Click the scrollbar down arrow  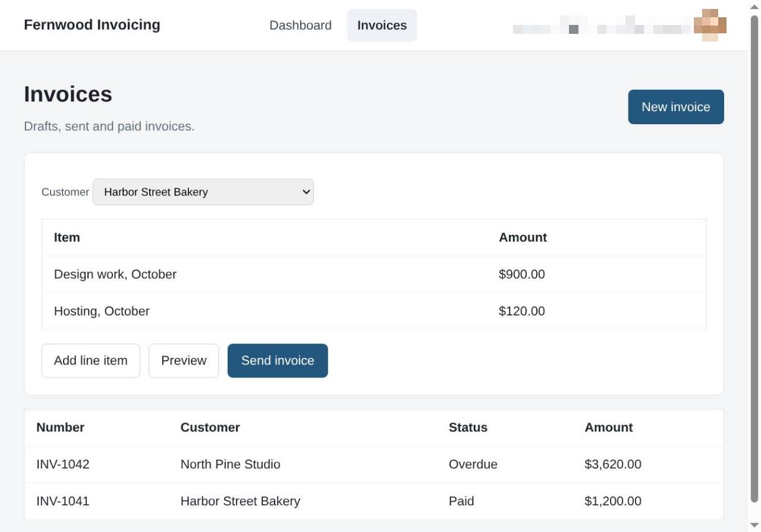pos(754,525)
